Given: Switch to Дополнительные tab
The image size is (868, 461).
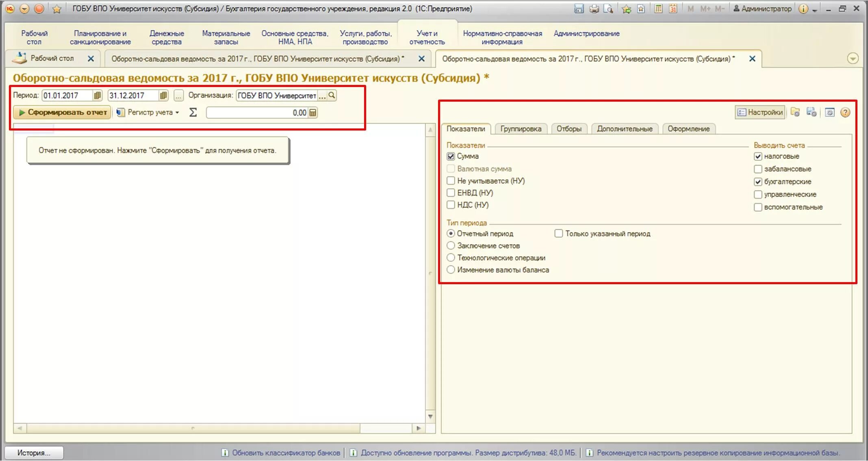Looking at the screenshot, I should 624,128.
